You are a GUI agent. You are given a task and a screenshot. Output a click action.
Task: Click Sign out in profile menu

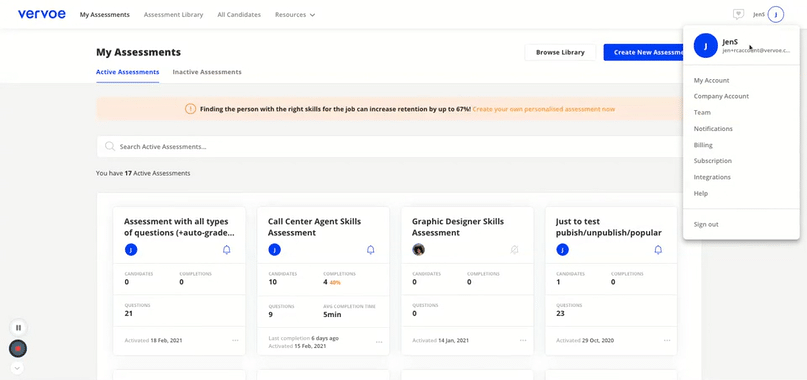[x=706, y=224]
